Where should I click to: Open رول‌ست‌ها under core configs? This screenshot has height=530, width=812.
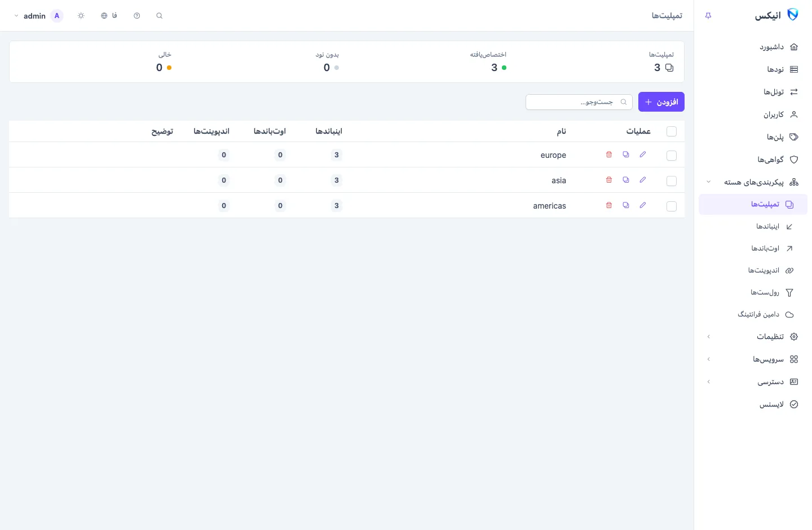[753, 293]
